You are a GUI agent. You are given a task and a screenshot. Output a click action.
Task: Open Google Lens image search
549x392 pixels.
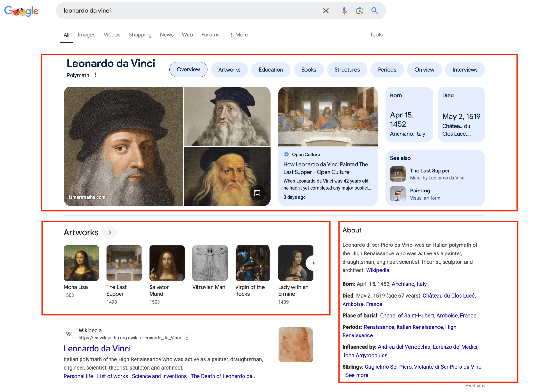(360, 11)
